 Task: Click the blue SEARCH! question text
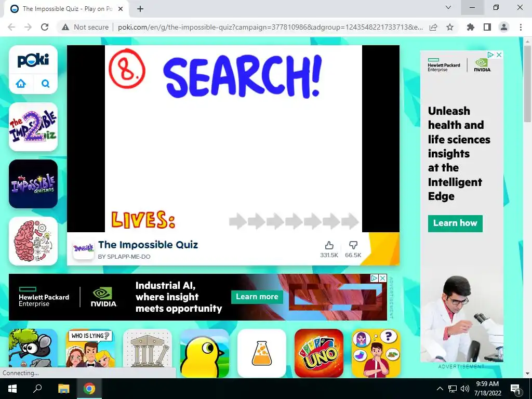tap(242, 76)
